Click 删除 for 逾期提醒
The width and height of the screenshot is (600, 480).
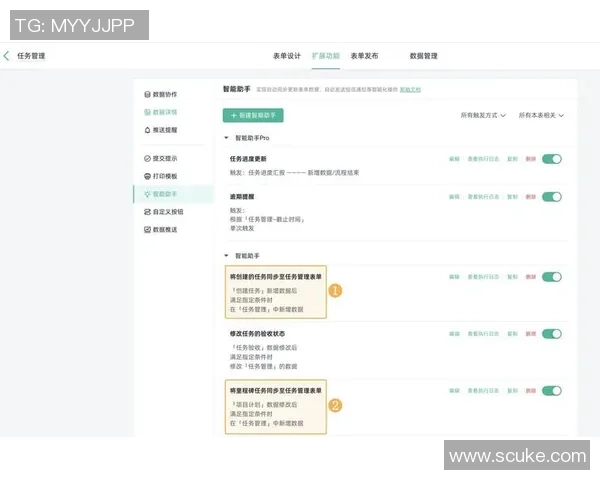pos(531,197)
